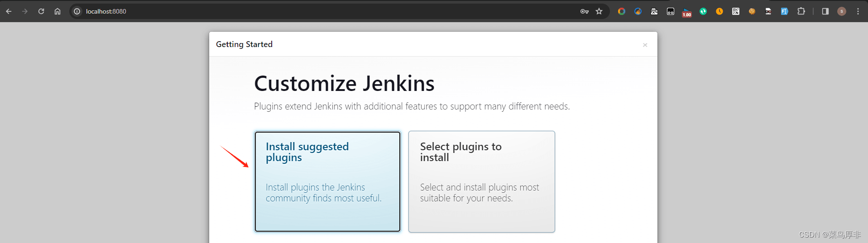This screenshot has height=243, width=868.
Task: View site information icon beside address
Action: tap(77, 11)
